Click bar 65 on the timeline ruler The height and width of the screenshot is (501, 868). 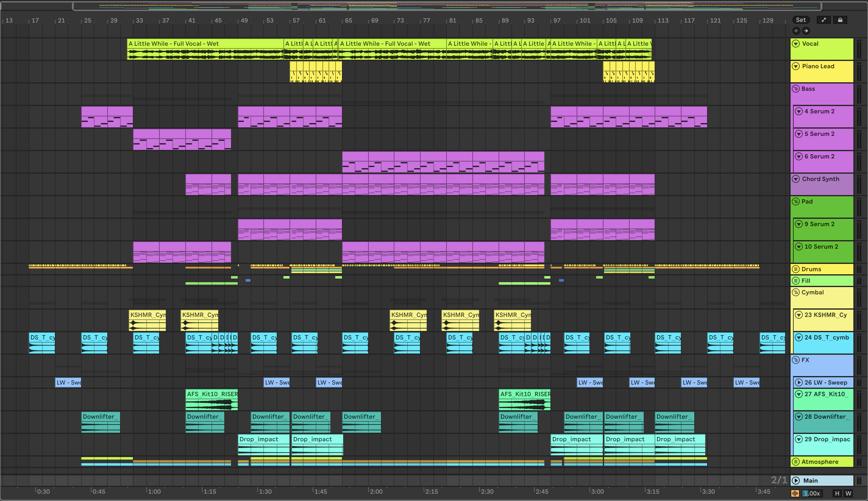click(348, 21)
